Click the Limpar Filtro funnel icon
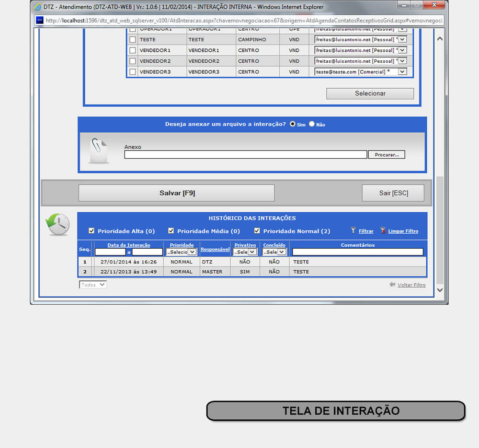Viewport: 479px width, 448px height. [383, 230]
